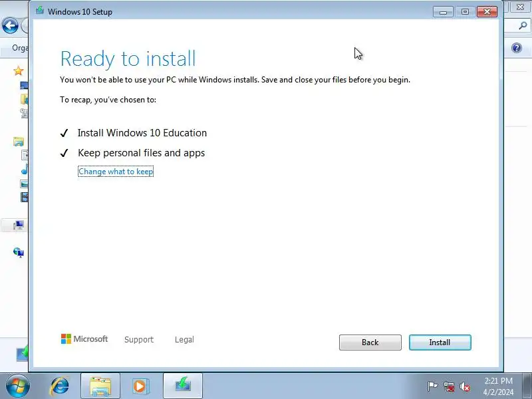Open the Organize menu in Explorer

20,48
